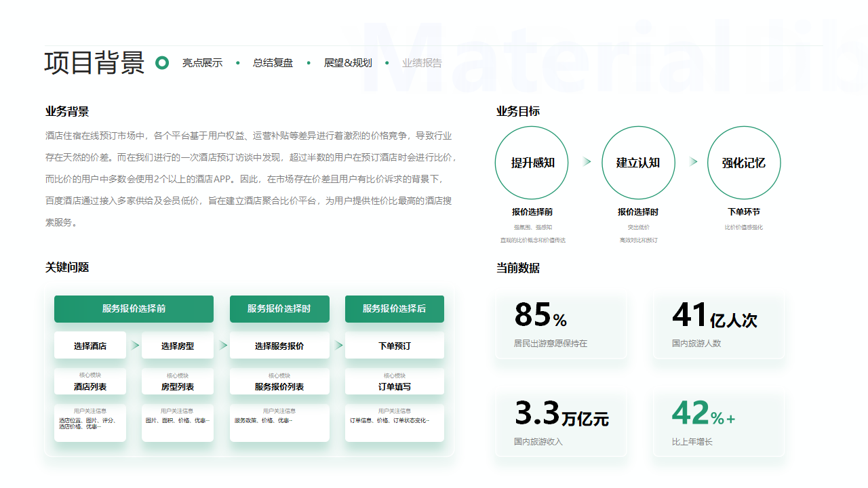Click the 强化记忆 circle
Image resolution: width=868 pixels, height=488 pixels.
744,163
